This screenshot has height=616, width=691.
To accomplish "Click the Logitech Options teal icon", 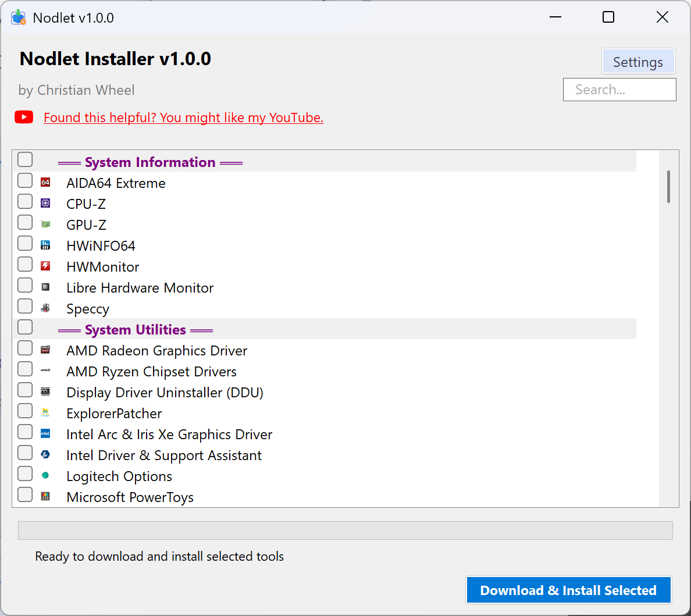I will 45,476.
